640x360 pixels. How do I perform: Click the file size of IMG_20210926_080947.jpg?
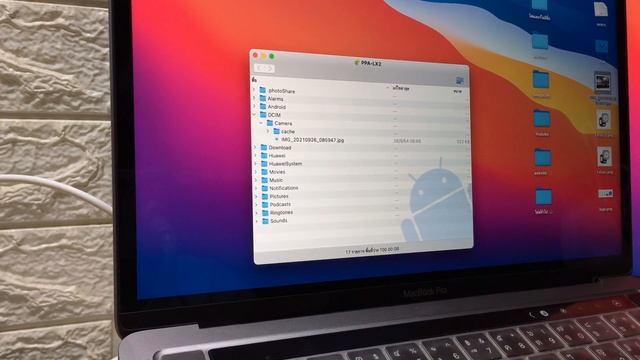(462, 142)
